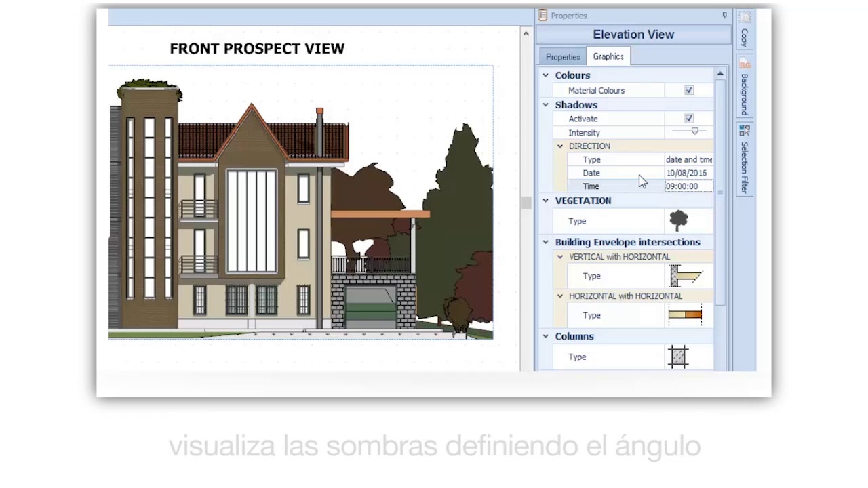Click the 'Intensity' row label
The width and height of the screenshot is (868, 488).
pos(584,133)
